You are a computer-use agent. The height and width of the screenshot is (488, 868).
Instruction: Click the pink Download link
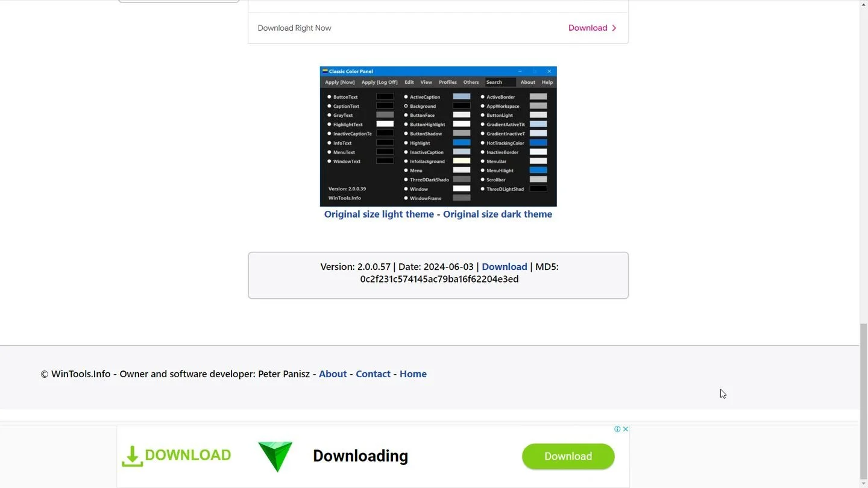click(588, 28)
